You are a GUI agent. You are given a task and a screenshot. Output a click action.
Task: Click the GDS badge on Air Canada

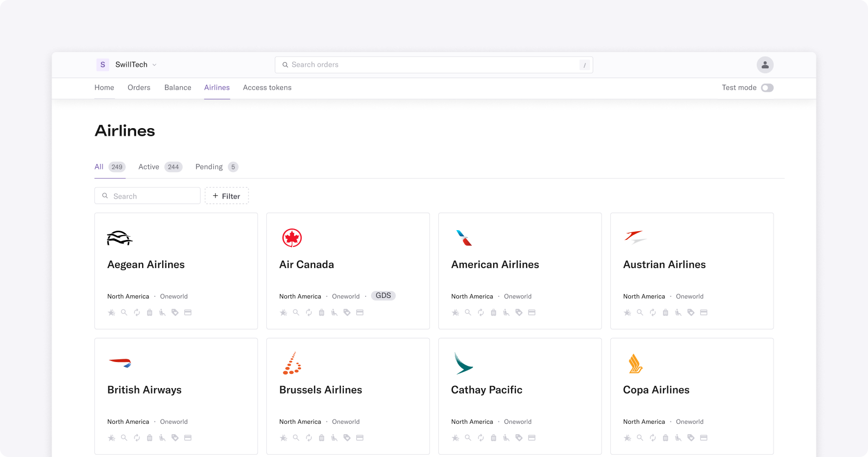(384, 296)
